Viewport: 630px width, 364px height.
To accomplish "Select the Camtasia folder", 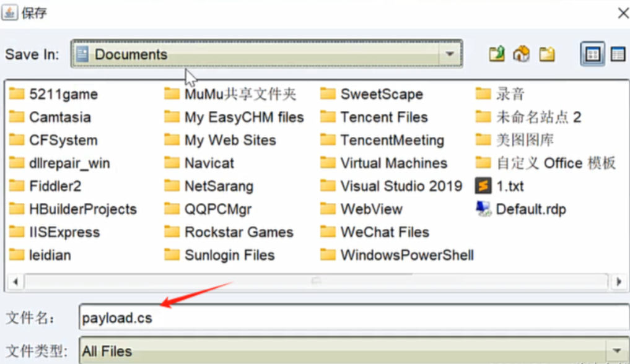I will point(50,117).
